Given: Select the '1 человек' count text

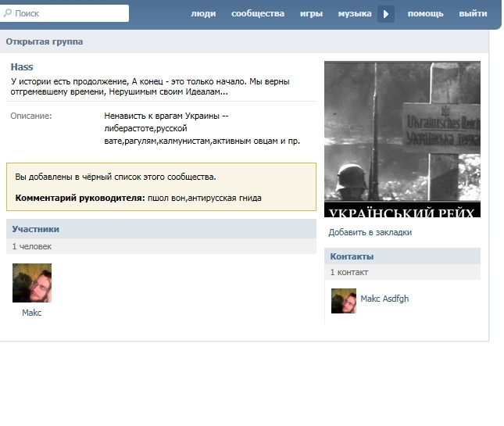Looking at the screenshot, I should pos(32,246).
